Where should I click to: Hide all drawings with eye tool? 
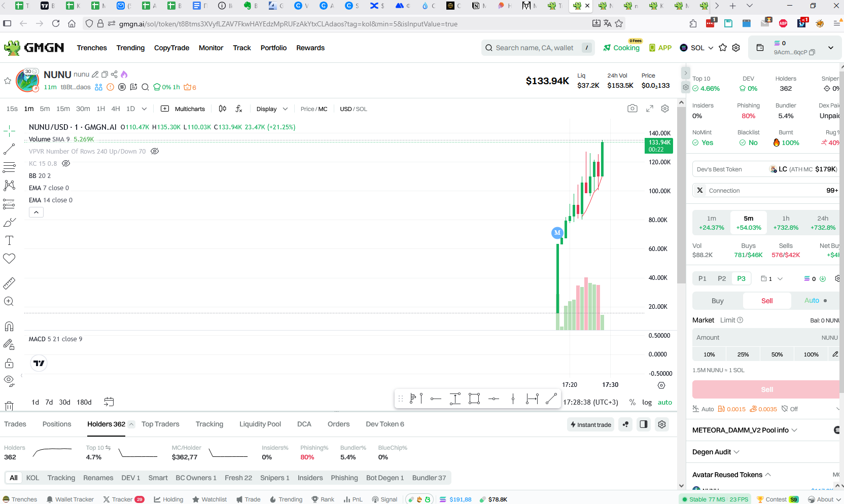(9, 380)
